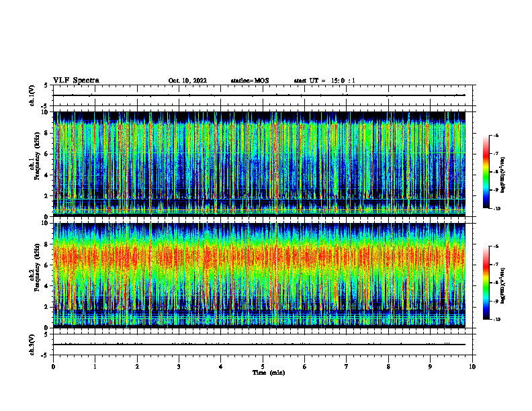Viewport: 532px width, 411px height.
Task: Click the "ch.3(V)" vertical axis label
Action: click(x=32, y=345)
